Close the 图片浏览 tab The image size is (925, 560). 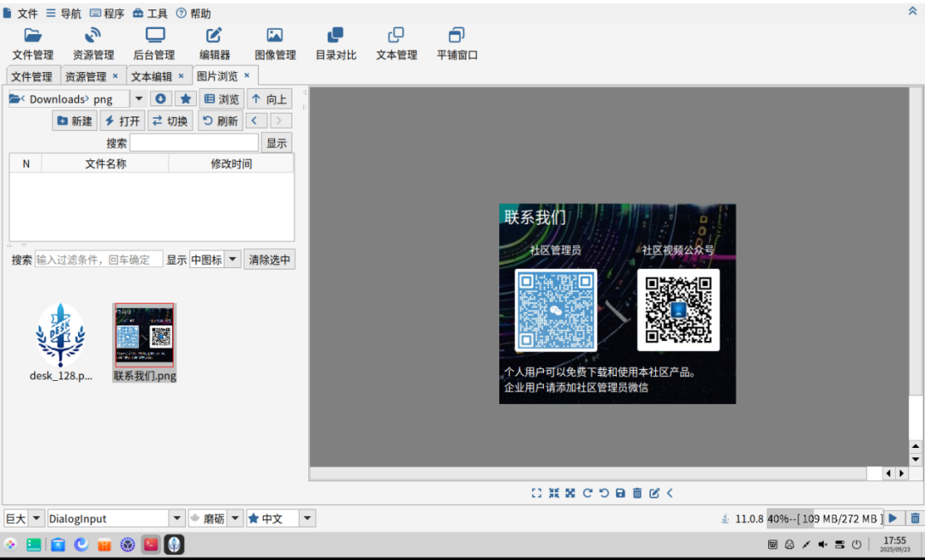(248, 75)
